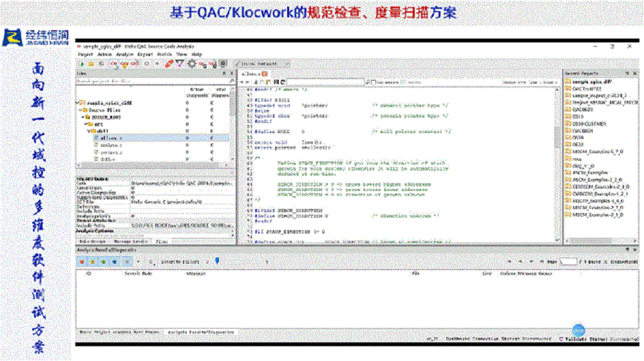
Task: Collapse the sample project root node
Action: point(78,103)
